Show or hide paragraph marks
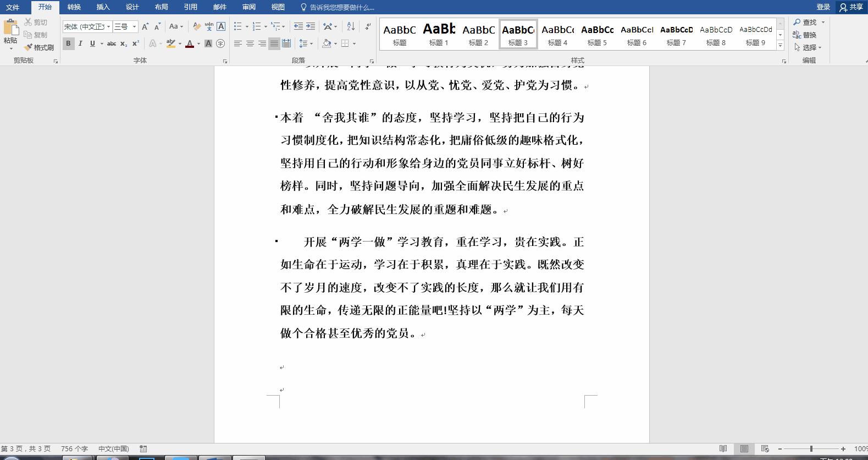 click(x=367, y=26)
